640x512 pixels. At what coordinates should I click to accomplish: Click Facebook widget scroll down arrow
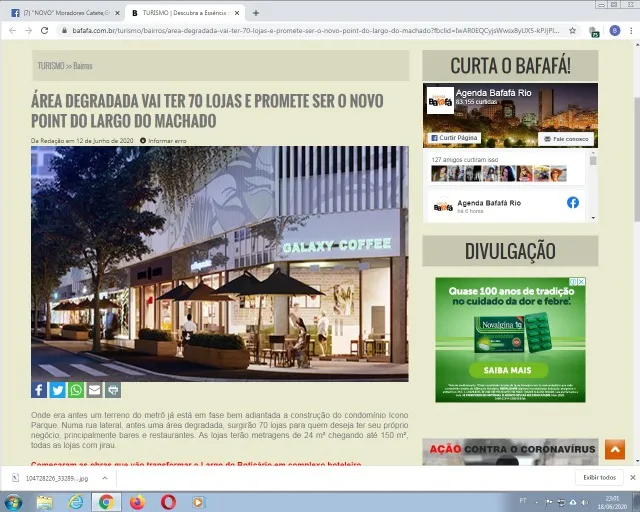click(593, 218)
